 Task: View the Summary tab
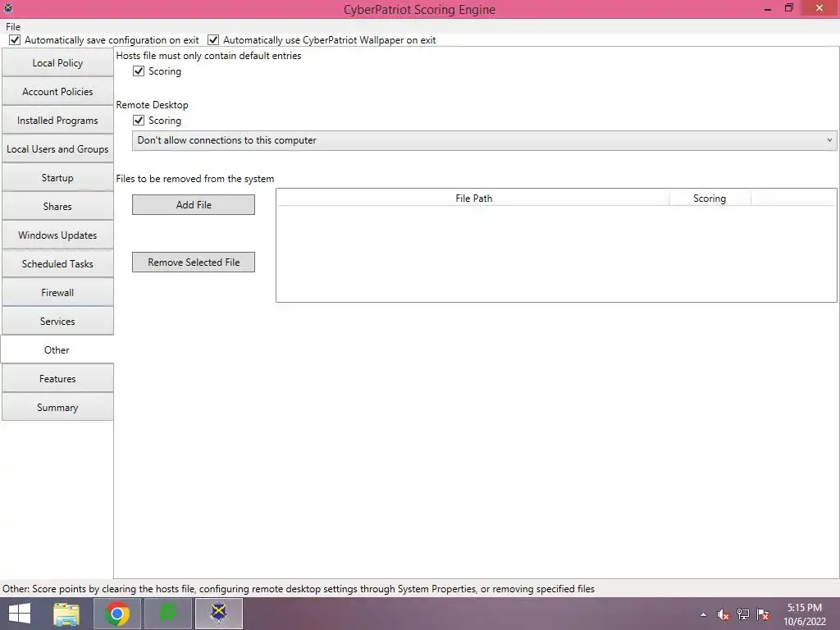coord(57,407)
